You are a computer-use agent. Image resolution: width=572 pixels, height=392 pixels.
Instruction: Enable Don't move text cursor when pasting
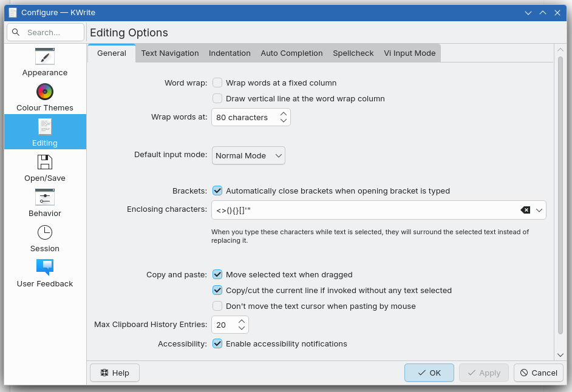[x=217, y=306]
